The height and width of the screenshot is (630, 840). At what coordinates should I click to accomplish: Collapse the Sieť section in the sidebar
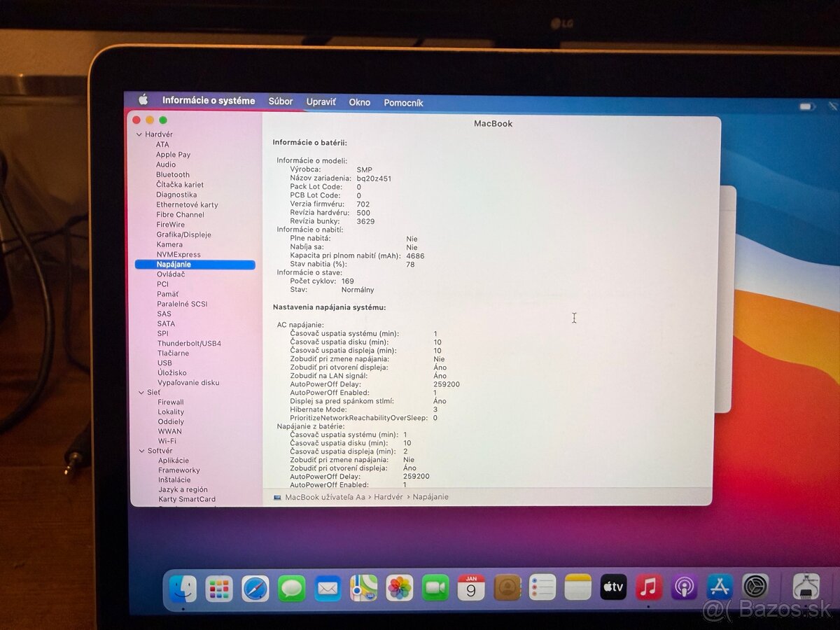142,392
